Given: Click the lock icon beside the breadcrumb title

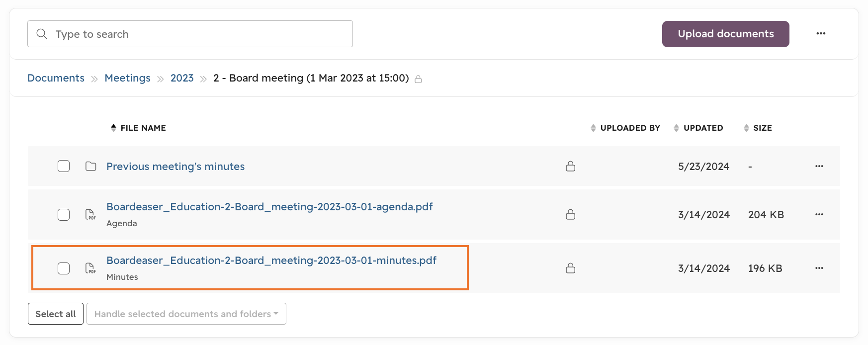Looking at the screenshot, I should pyautogui.click(x=418, y=79).
